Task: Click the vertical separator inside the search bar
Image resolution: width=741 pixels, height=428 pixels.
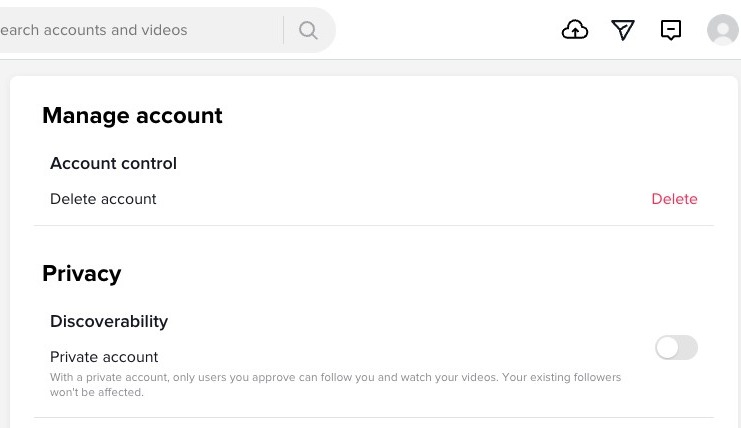Action: [284, 30]
